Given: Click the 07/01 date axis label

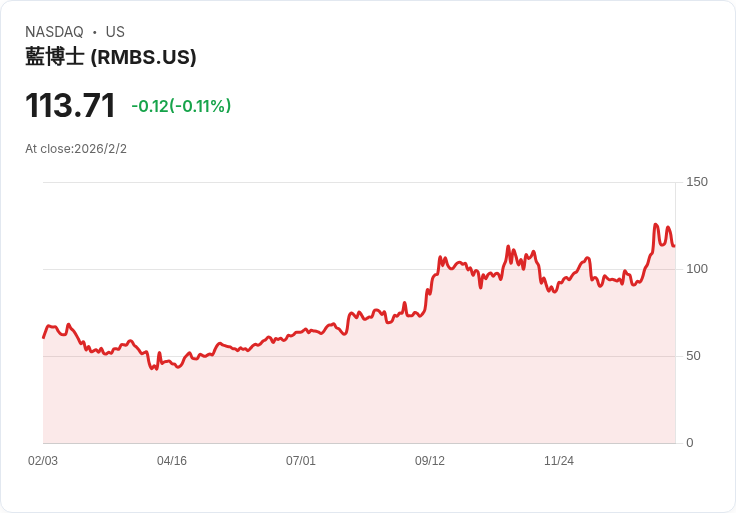Looking at the screenshot, I should tap(301, 461).
